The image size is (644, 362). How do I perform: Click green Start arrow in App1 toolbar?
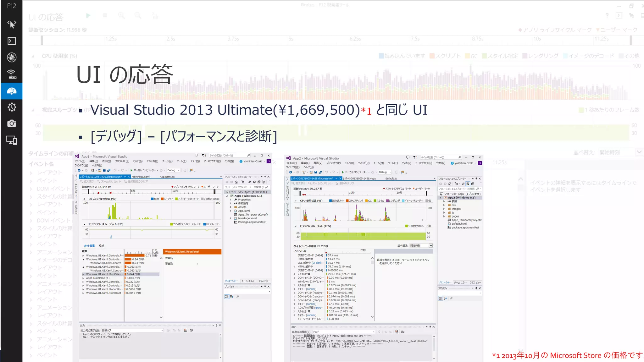click(x=131, y=170)
